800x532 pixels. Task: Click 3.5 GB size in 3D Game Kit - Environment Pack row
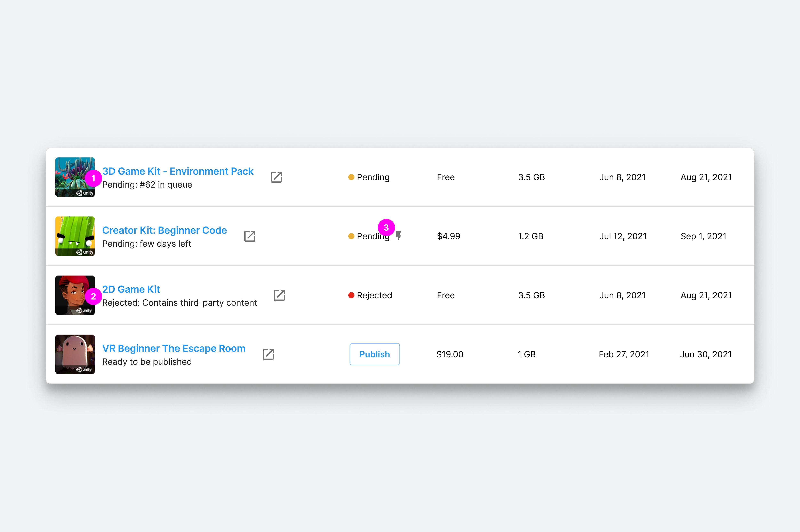click(531, 177)
